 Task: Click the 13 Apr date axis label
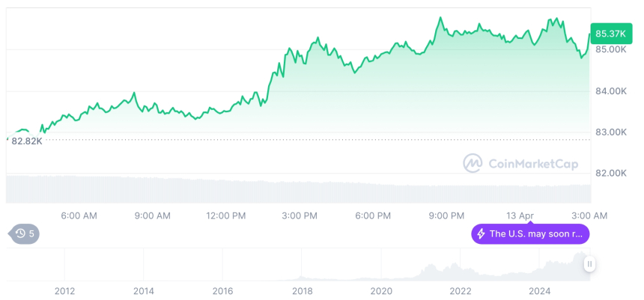point(520,215)
